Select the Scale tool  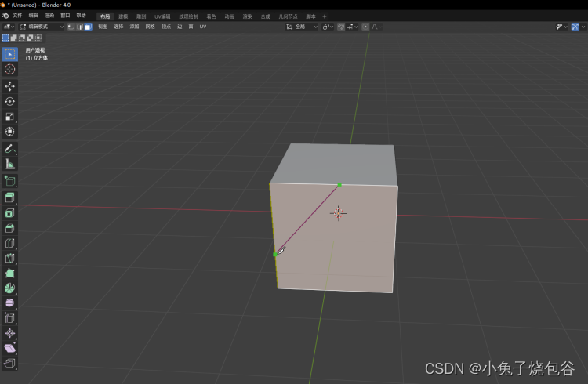click(9, 117)
